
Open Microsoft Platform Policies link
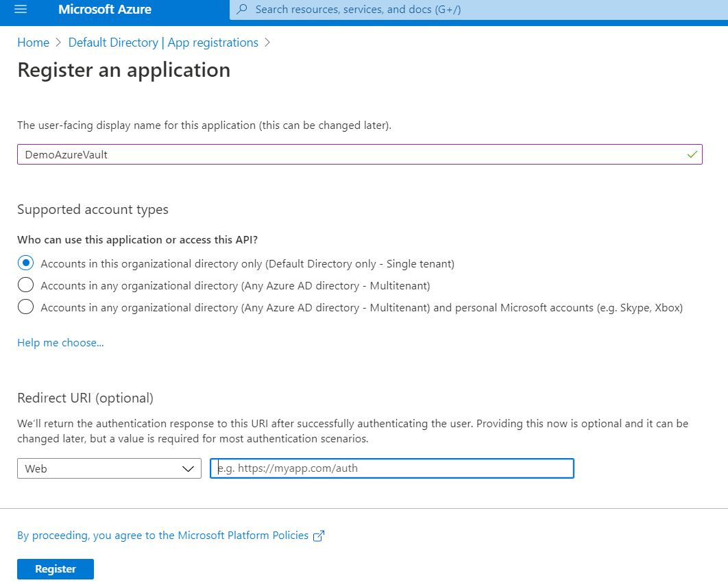coord(163,536)
